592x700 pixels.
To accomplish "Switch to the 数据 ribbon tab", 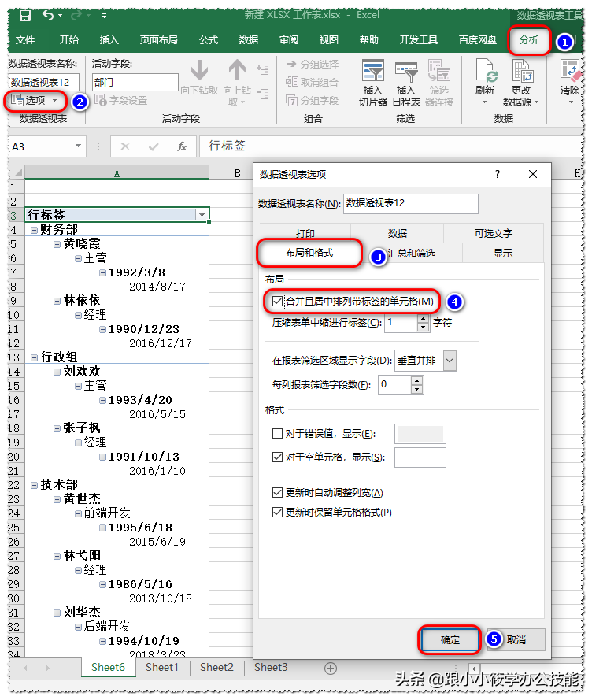I will 249,40.
